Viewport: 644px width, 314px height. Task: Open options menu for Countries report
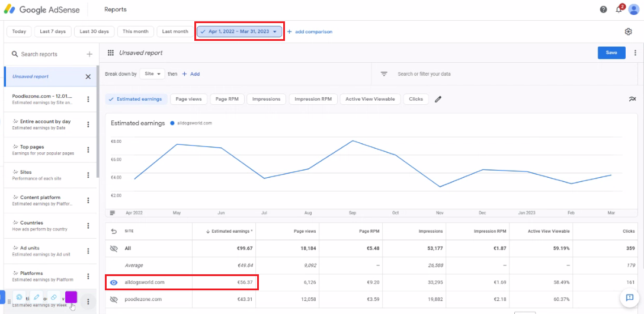tap(88, 226)
